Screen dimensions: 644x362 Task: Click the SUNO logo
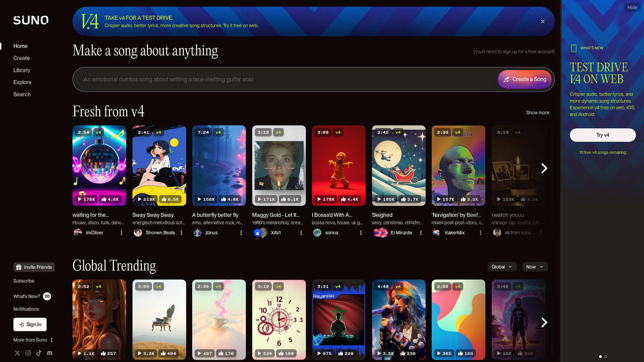(31, 20)
